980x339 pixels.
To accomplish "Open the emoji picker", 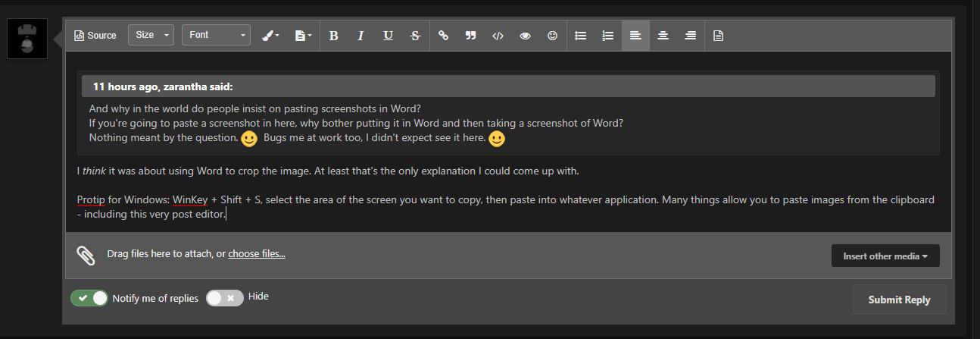I will coord(552,36).
